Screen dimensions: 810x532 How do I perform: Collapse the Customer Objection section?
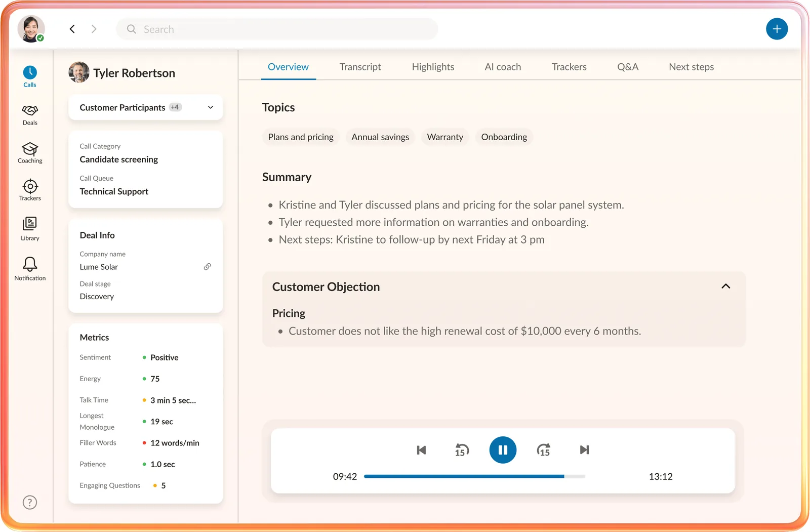click(725, 287)
